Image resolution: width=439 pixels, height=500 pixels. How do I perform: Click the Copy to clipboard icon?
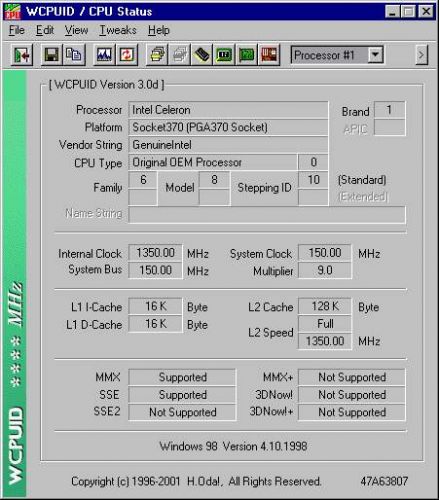74,55
